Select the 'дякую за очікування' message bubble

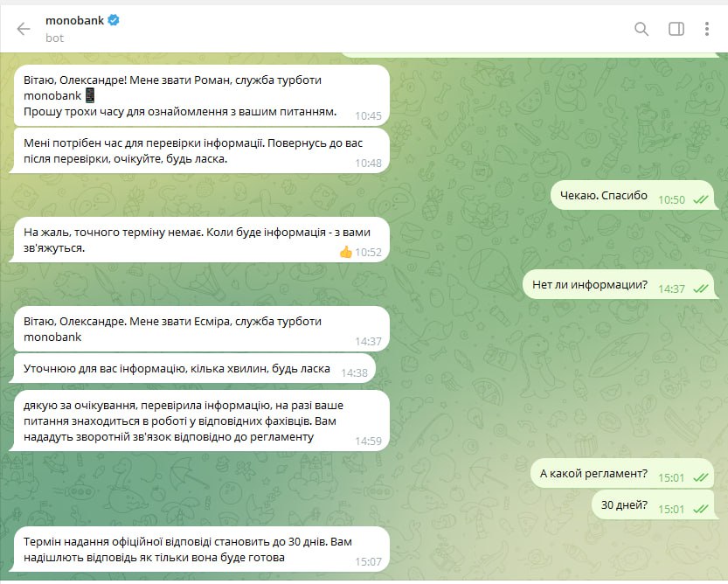199,421
